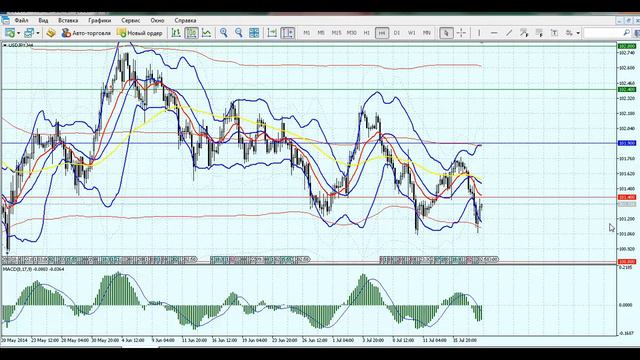Expand the profiles dropdown arrow

point(38,33)
